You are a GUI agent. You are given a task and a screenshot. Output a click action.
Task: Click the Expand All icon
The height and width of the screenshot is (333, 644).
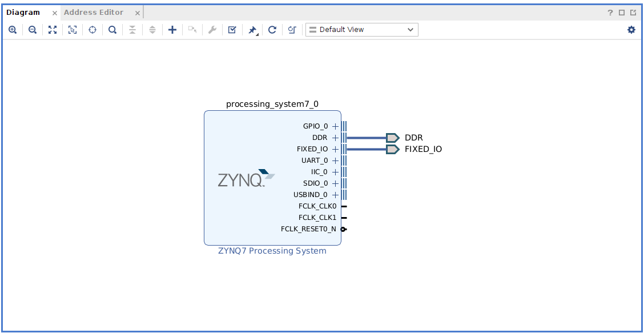(152, 30)
